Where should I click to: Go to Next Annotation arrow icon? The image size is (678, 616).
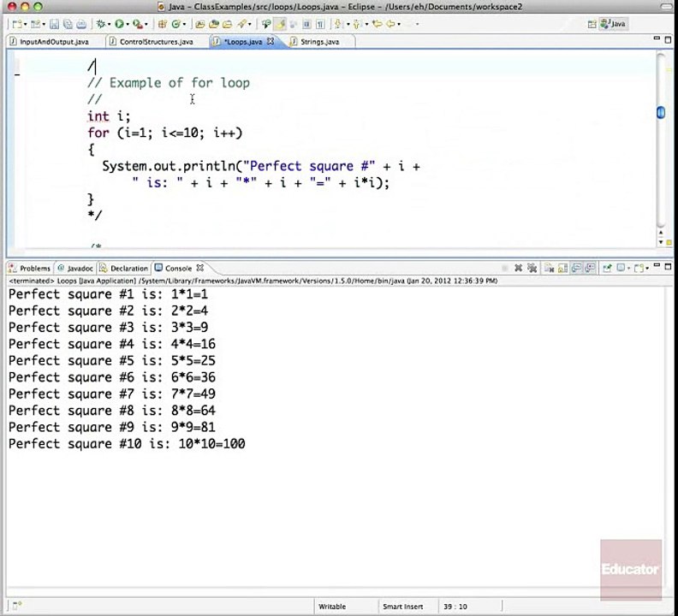337,24
